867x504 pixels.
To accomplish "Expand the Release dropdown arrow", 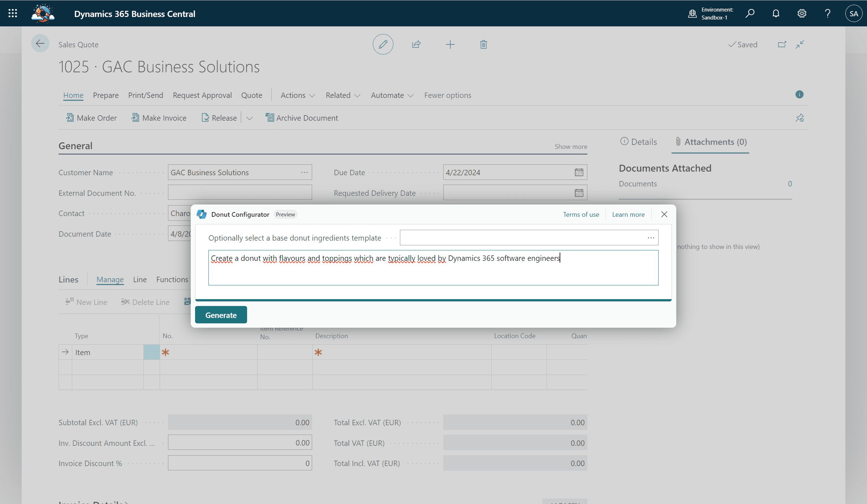I will coord(249,118).
